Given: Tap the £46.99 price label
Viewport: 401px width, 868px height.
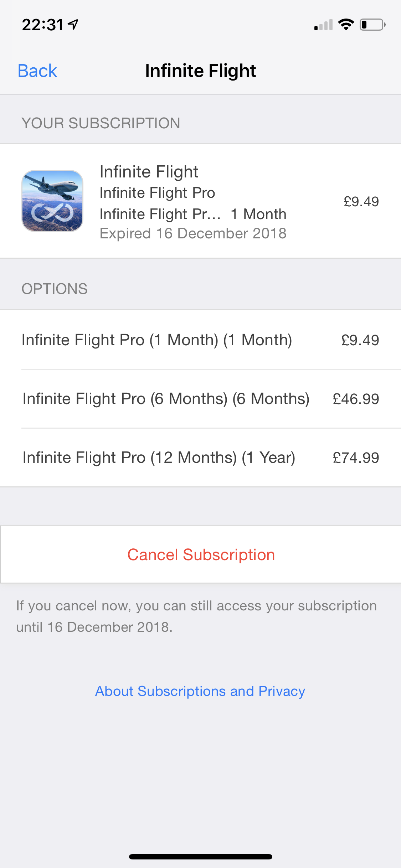Looking at the screenshot, I should (356, 399).
